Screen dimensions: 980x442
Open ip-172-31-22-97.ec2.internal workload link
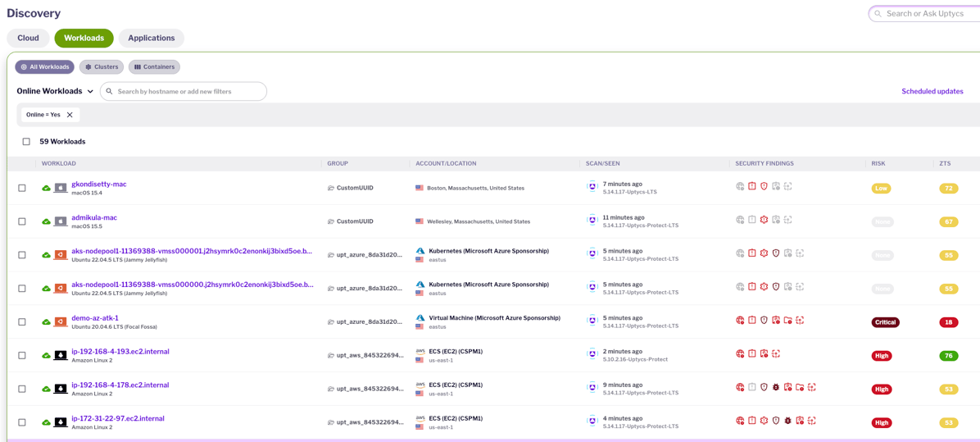click(x=118, y=418)
